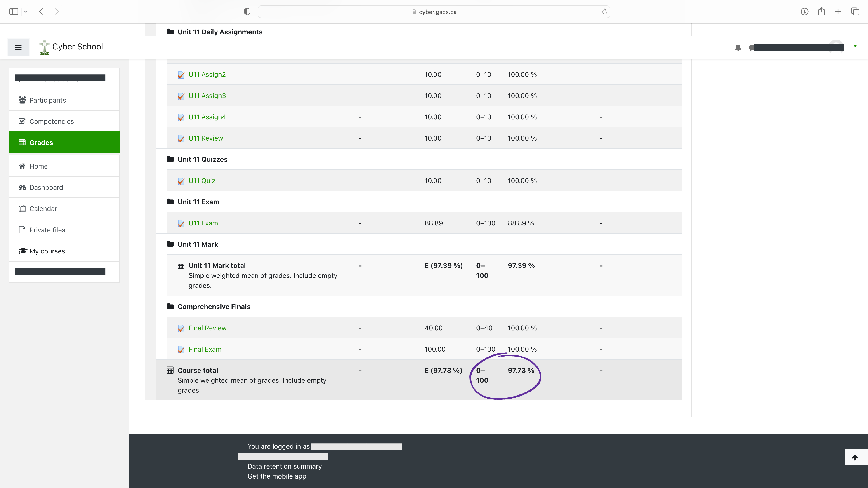Open the Final Review assignment link
This screenshot has width=868, height=488.
[207, 328]
